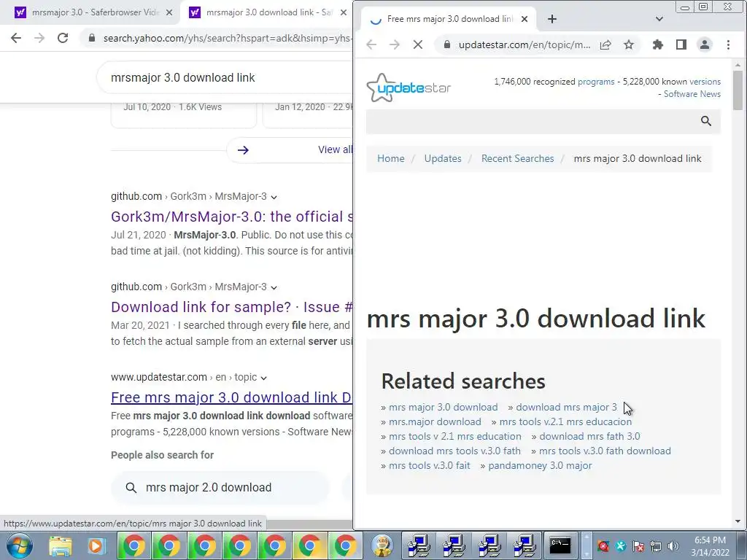Open the tab search dropdown chevron
This screenshot has width=747, height=560.
[x=659, y=19]
